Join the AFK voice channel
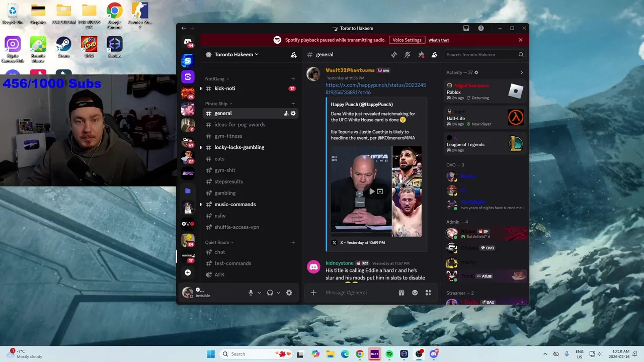The height and width of the screenshot is (362, 644). coord(250,275)
